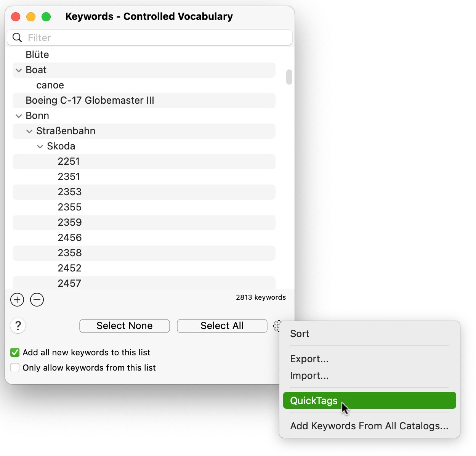The height and width of the screenshot is (456, 476).
Task: Choose Sort from the action menu
Action: [x=300, y=334]
